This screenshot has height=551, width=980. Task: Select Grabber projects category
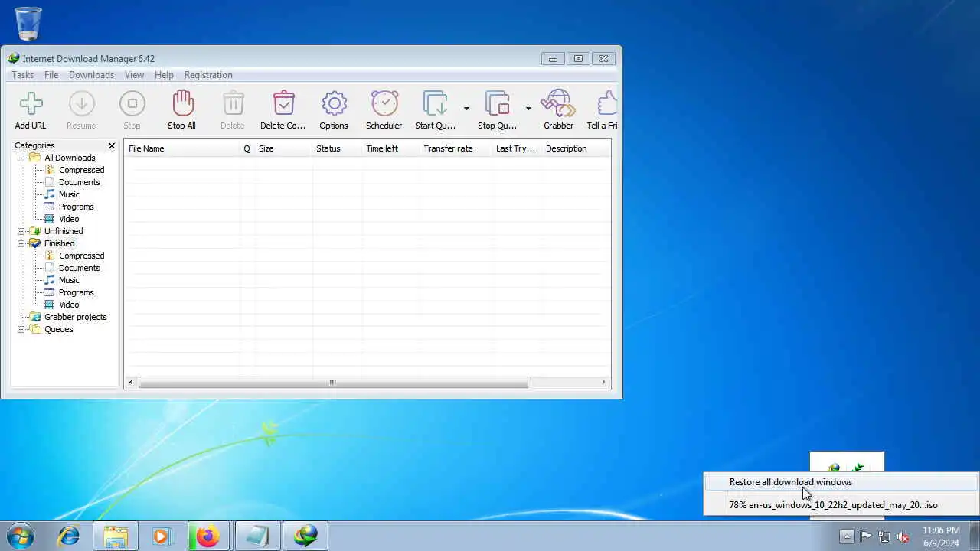[75, 317]
